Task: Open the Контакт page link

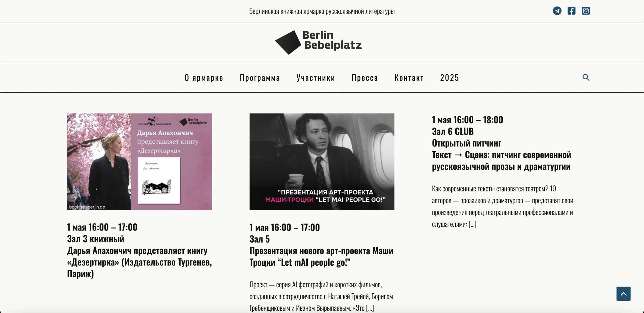Action: [409, 77]
